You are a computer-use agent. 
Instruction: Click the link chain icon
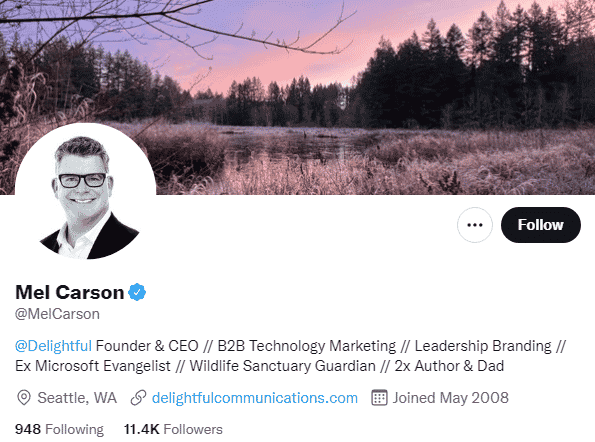(138, 398)
